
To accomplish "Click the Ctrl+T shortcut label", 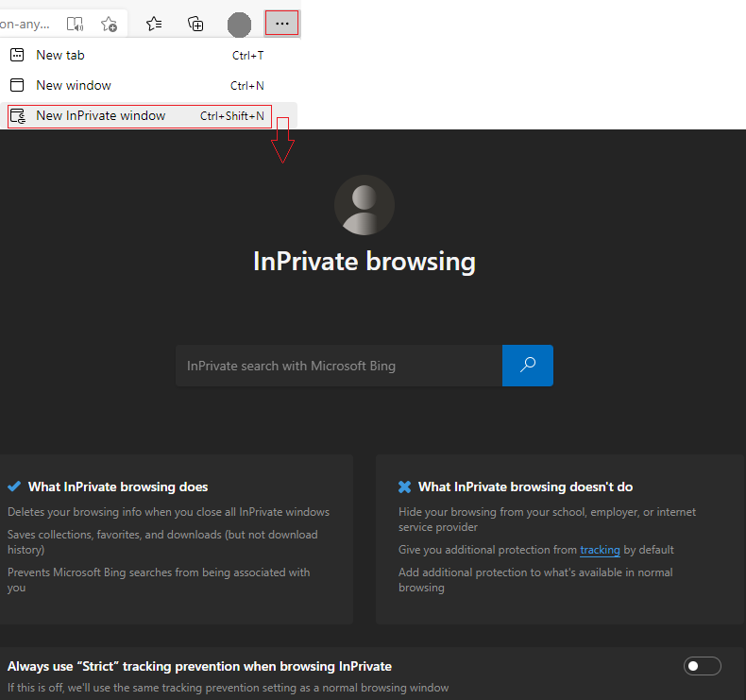I will (247, 56).
